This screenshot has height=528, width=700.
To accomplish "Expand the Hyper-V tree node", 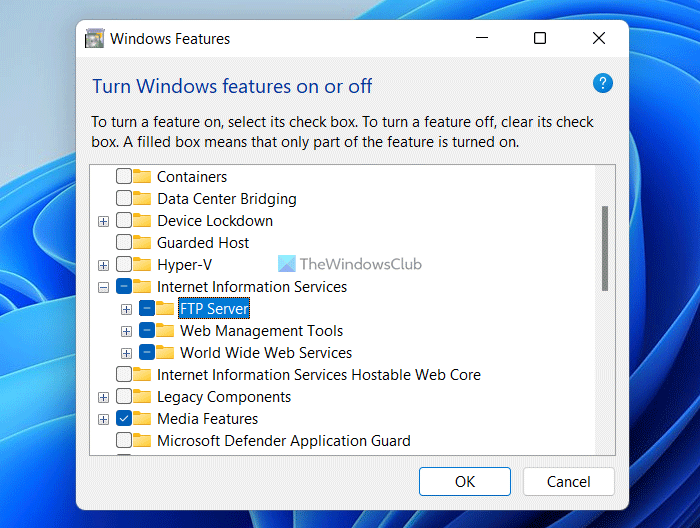I will point(103,265).
